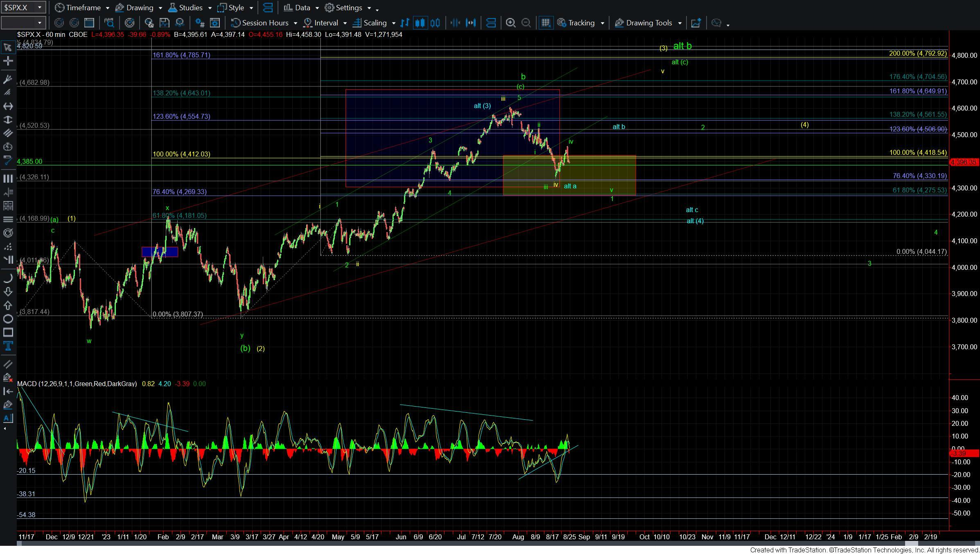
Task: Select the vertical bars time tool
Action: pos(7,179)
